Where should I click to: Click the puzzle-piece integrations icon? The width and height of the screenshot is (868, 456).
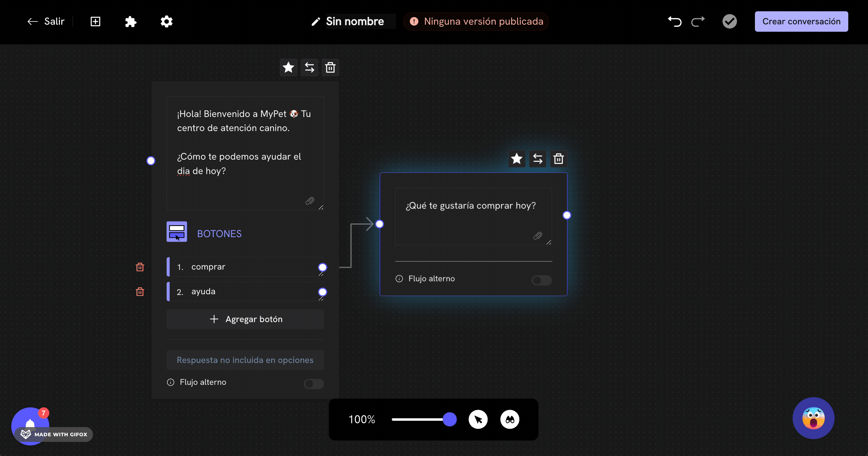(x=131, y=22)
